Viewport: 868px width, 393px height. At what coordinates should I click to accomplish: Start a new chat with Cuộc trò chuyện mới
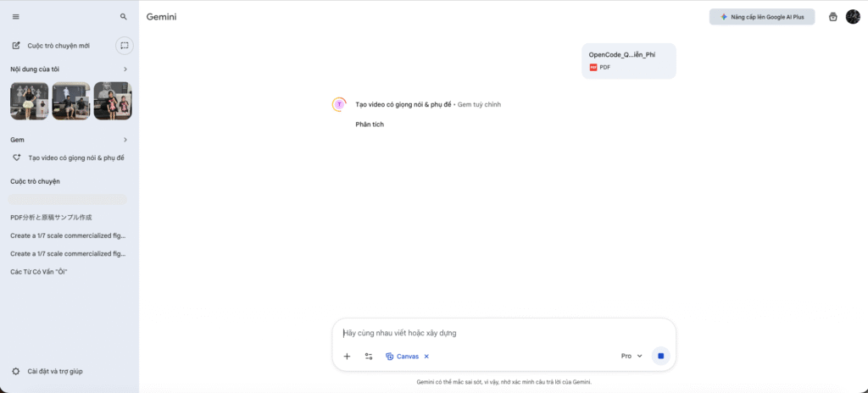[58, 46]
